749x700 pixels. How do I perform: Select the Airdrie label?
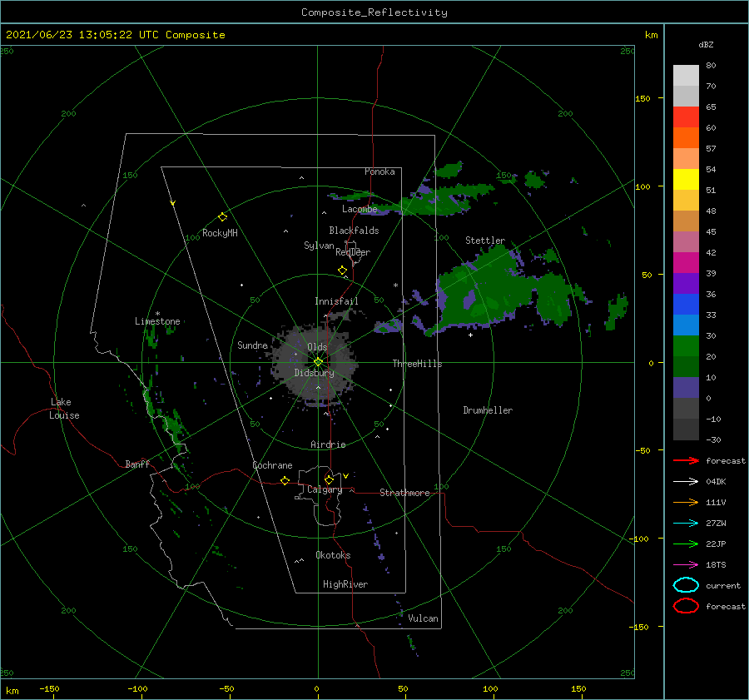328,444
